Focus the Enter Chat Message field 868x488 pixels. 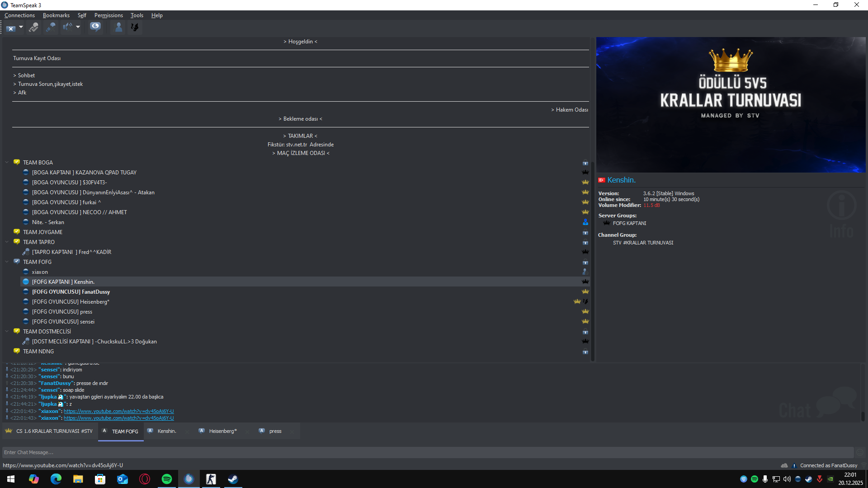click(427, 452)
